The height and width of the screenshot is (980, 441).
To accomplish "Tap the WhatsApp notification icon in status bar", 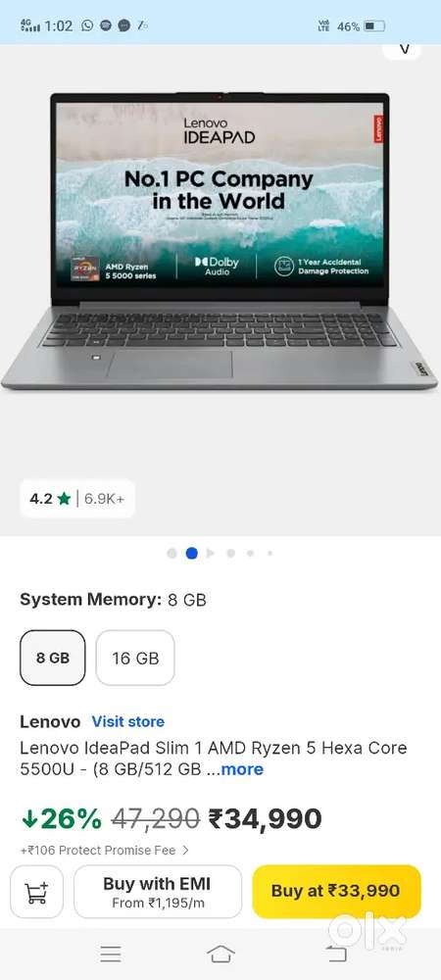I will pos(87,25).
